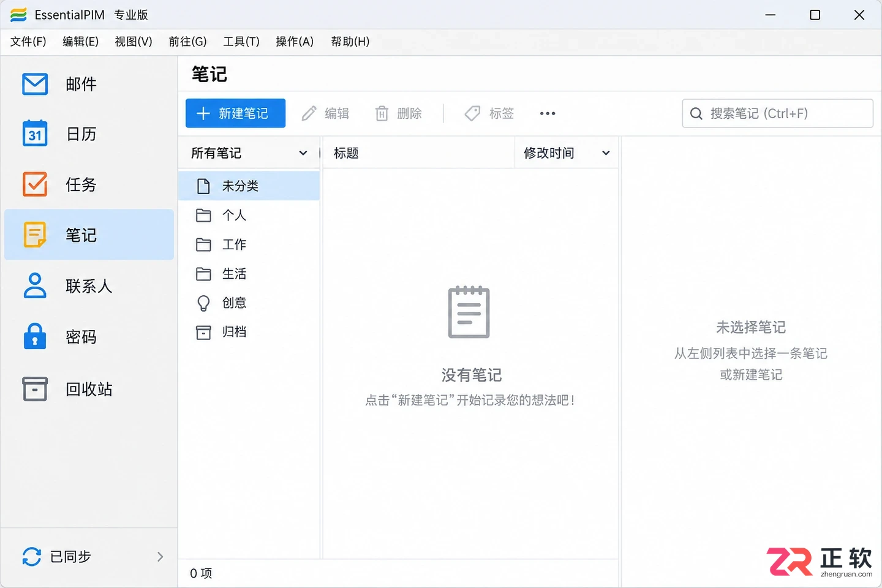Open the 密码 padlock icon
The width and height of the screenshot is (882, 588).
(35, 336)
